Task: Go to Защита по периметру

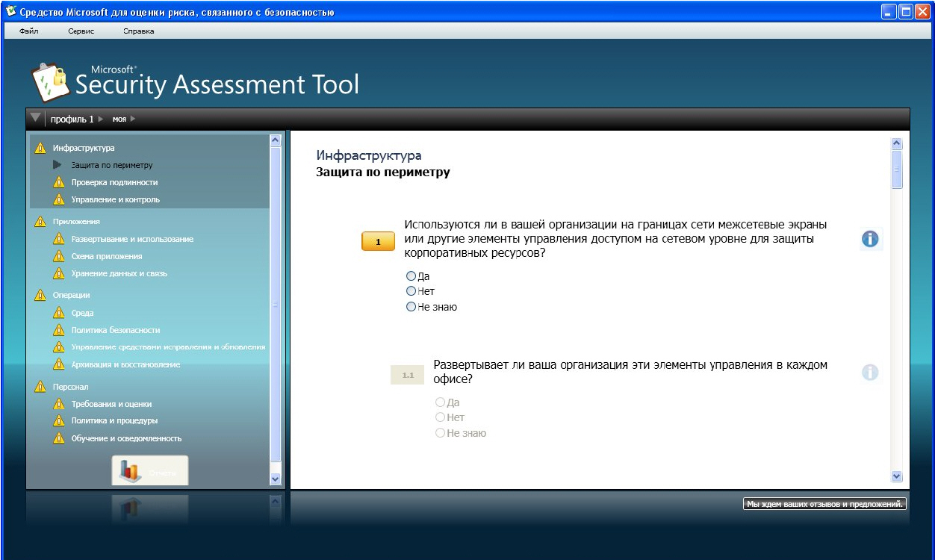Action: coord(112,165)
